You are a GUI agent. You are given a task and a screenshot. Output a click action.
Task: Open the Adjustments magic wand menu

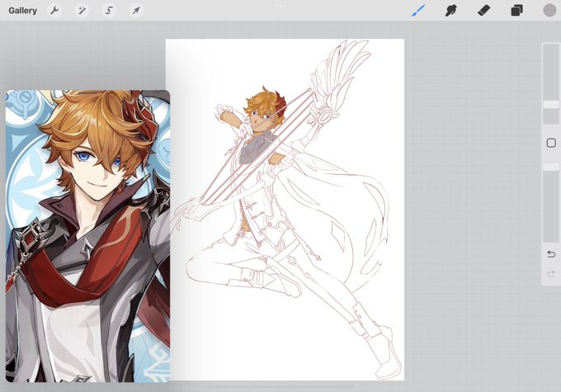tap(82, 11)
